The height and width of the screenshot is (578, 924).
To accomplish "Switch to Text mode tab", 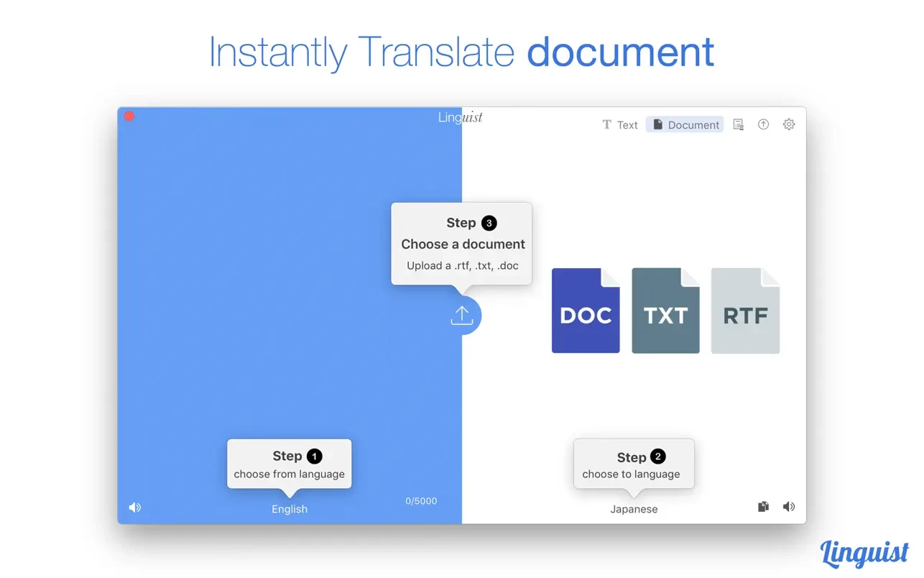I will pos(619,125).
